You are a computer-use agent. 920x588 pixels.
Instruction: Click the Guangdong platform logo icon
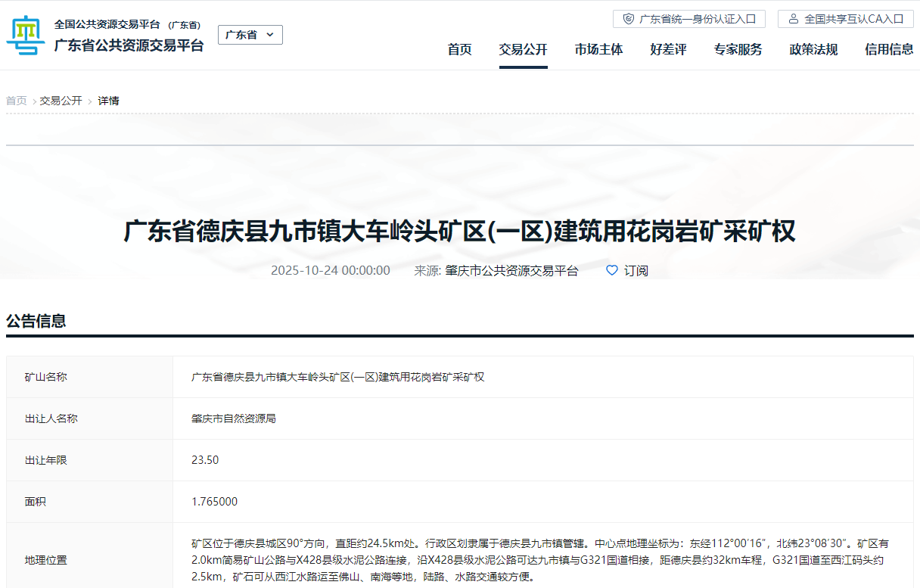26,35
